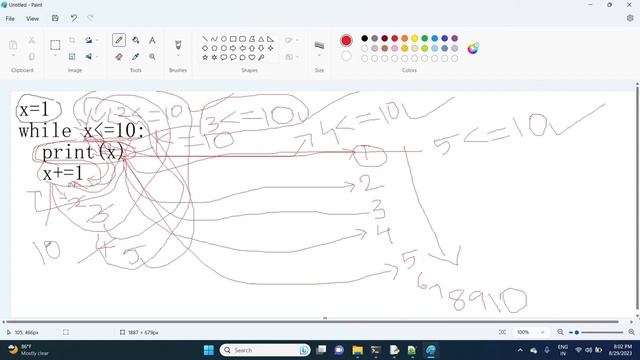This screenshot has height=360, width=640.
Task: Expand the Selection options arrow
Action: [55, 56]
